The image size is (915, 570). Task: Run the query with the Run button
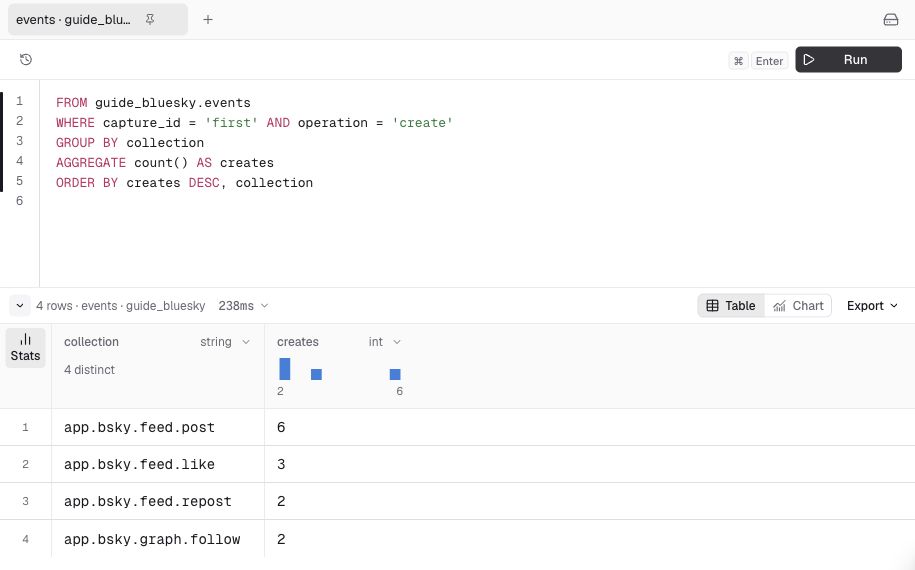pyautogui.click(x=848, y=60)
